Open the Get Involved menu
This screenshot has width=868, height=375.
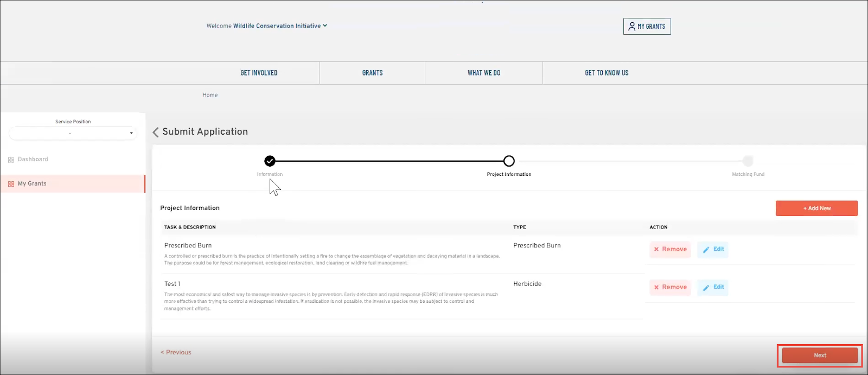[259, 73]
